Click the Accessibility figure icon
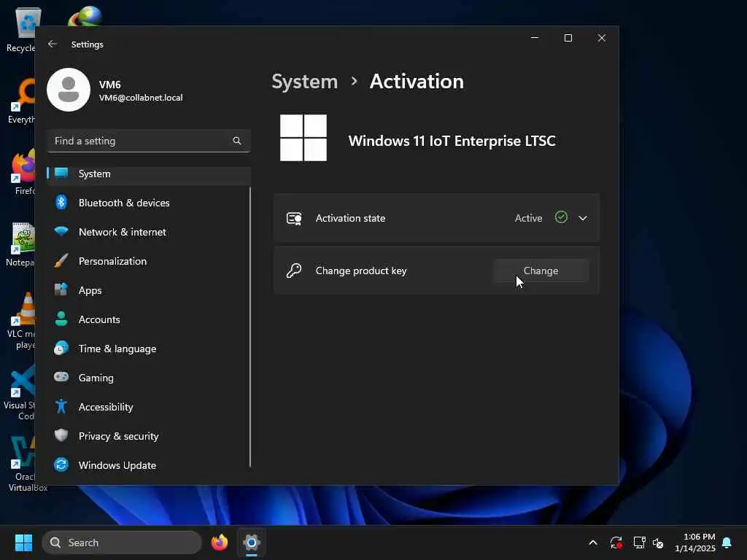Image resolution: width=747 pixels, height=560 pixels. [61, 406]
